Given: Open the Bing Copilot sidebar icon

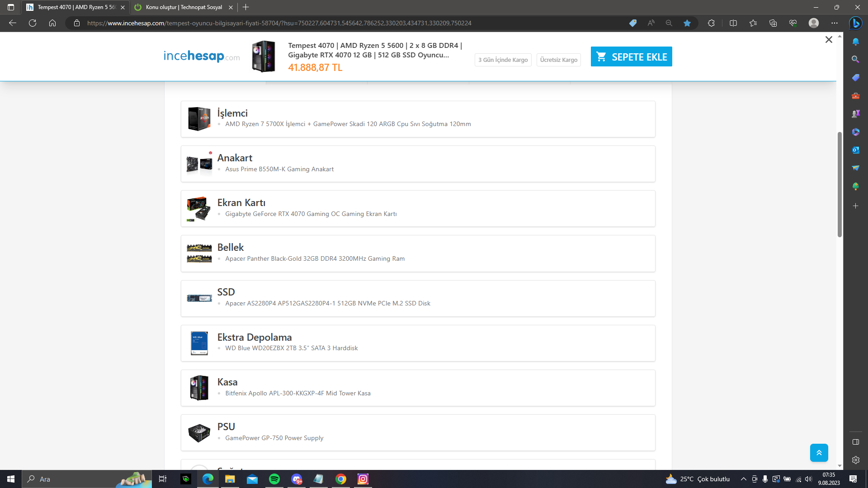Looking at the screenshot, I should (855, 23).
